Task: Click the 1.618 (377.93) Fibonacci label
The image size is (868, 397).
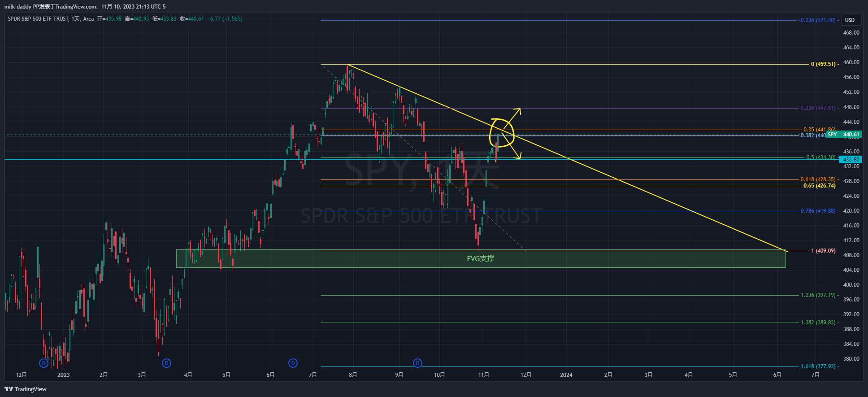Action: [818, 366]
